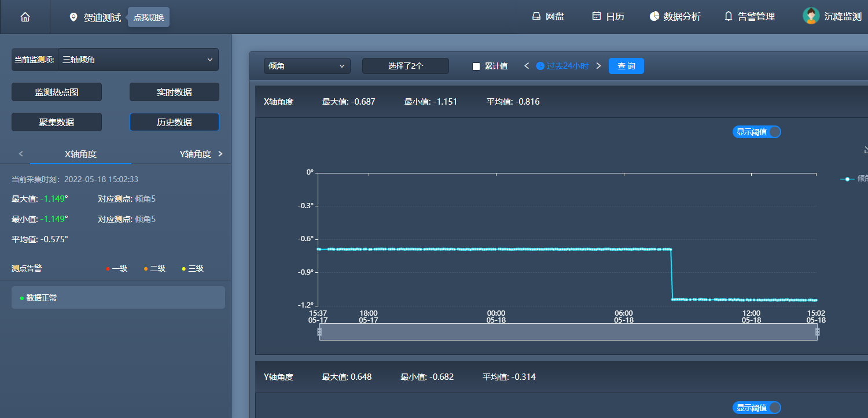The image size is (868, 418).
Task: Open the 倾角 dropdown in chart toolbar
Action: pyautogui.click(x=307, y=66)
